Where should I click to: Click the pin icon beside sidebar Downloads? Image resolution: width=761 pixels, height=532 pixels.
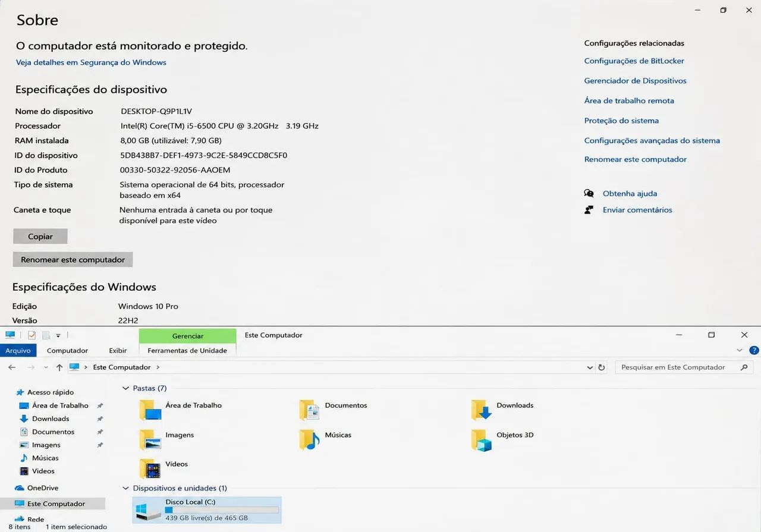(100, 418)
